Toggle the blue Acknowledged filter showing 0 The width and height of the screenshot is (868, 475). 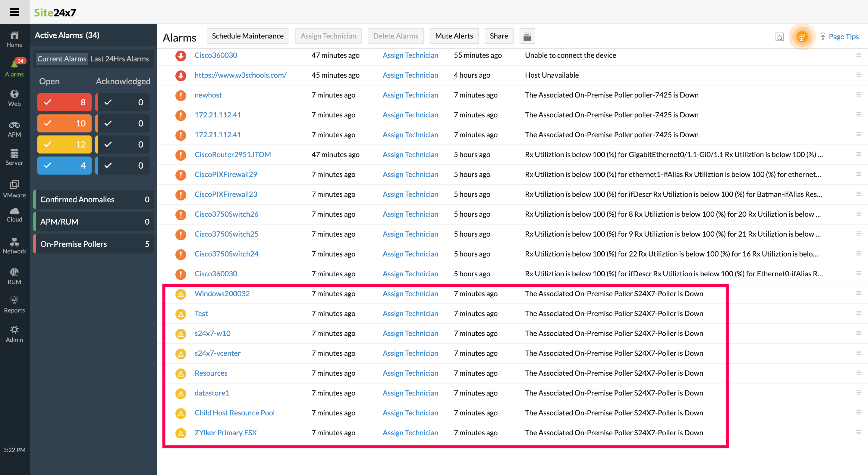(x=123, y=165)
